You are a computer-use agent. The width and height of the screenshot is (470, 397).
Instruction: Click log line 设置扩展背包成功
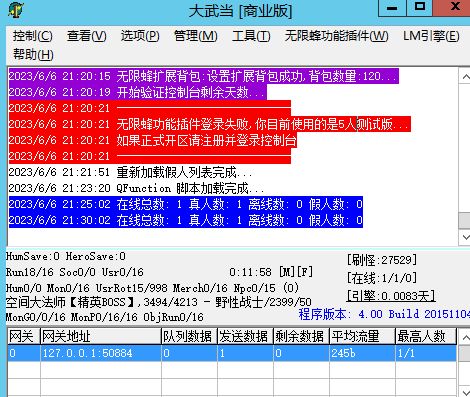tap(204, 76)
